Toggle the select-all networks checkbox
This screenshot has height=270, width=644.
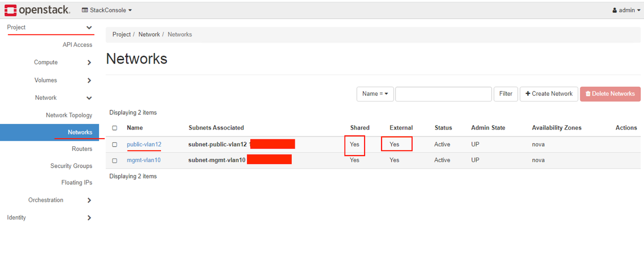click(115, 128)
